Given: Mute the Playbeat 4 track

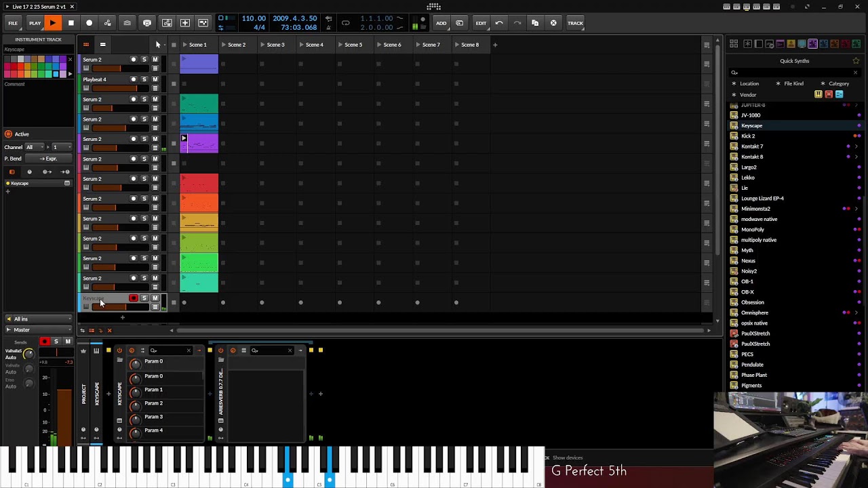Looking at the screenshot, I should (x=155, y=79).
